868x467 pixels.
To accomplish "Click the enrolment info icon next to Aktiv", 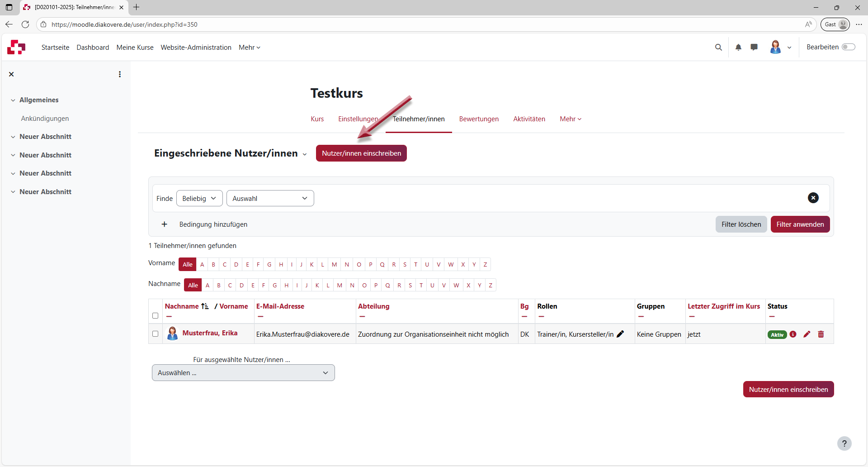I will [793, 334].
